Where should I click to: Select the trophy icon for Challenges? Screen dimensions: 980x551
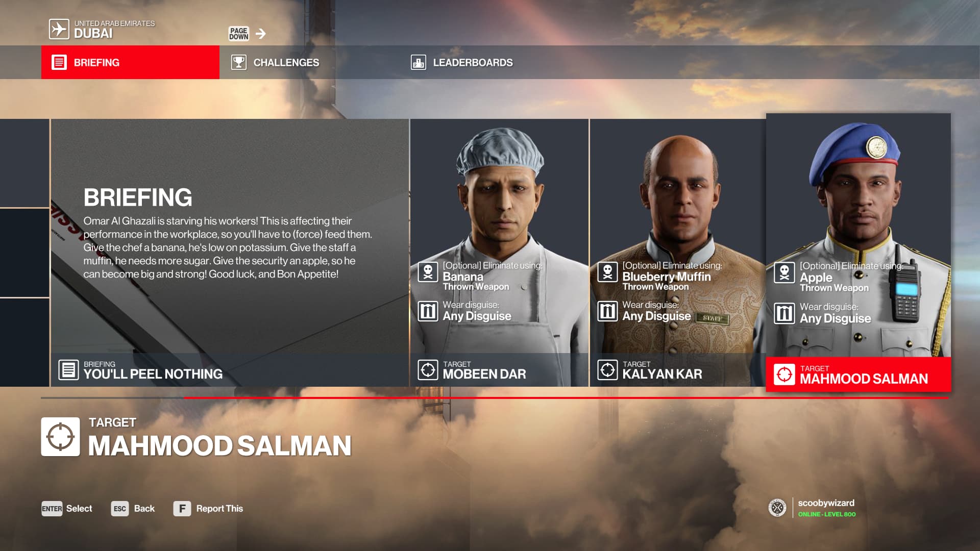[x=238, y=62]
